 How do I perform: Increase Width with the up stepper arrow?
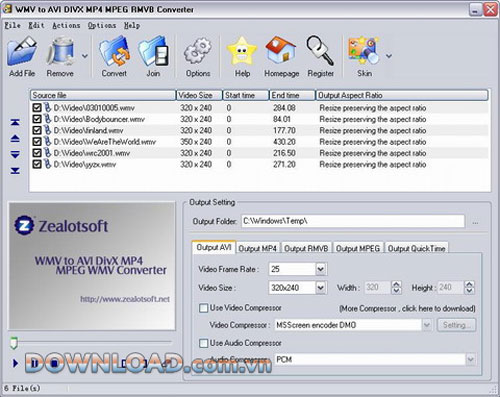click(396, 284)
